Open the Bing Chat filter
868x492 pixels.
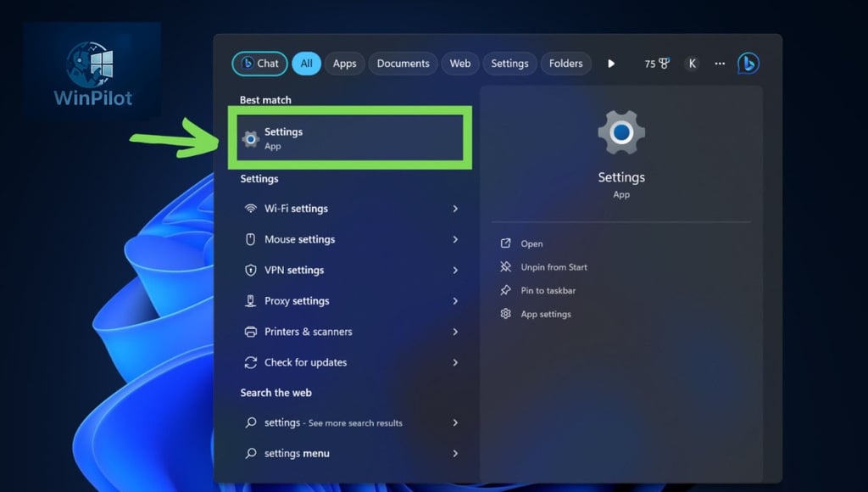(259, 64)
